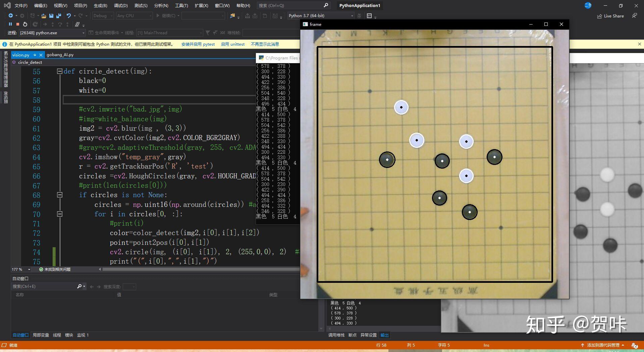Click the feedback icon beside Live Share
The height and width of the screenshot is (352, 644).
coord(634,16)
